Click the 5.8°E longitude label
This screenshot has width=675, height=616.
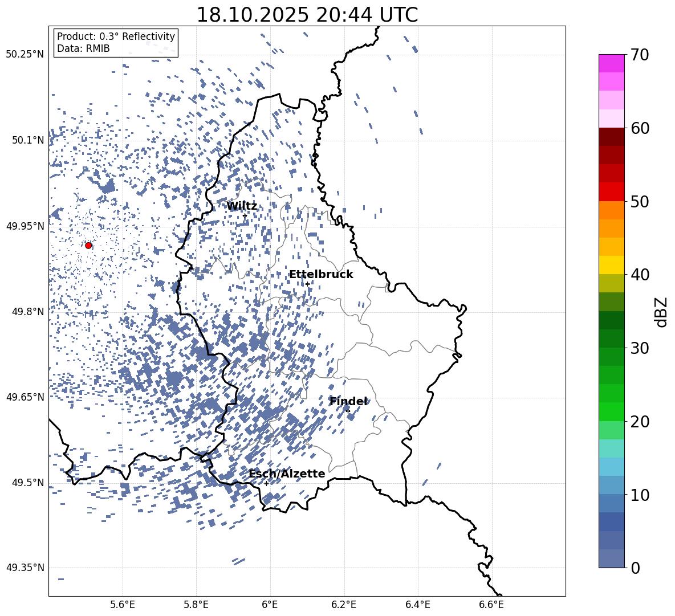tap(196, 605)
